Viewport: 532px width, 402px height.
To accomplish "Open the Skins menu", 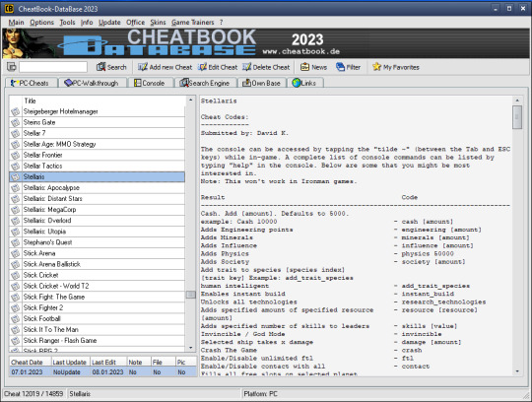I will coord(158,23).
